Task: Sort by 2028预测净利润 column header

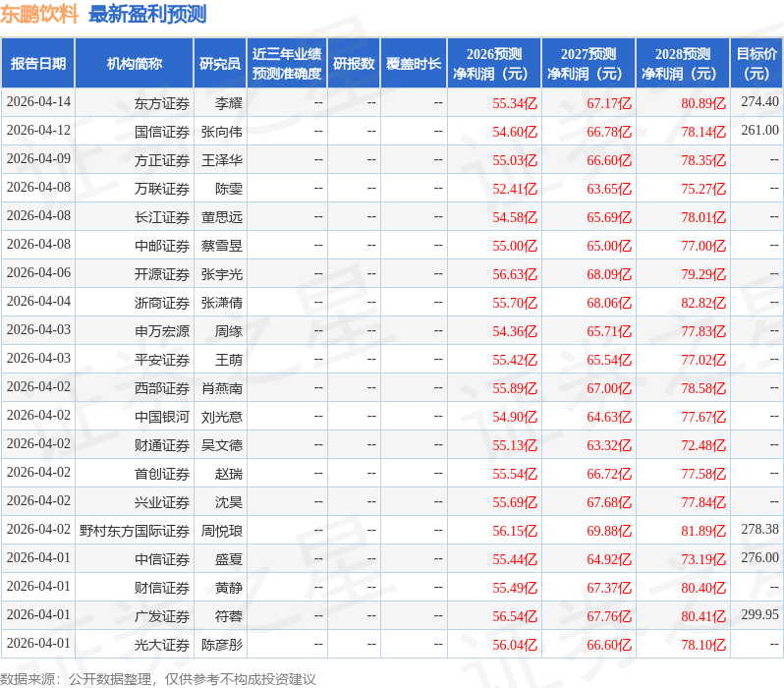Action: click(x=682, y=64)
